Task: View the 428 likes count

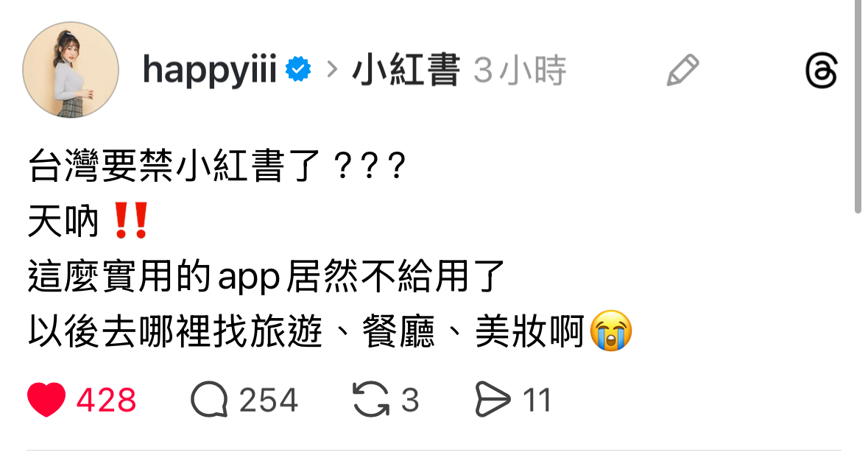Action: click(106, 400)
